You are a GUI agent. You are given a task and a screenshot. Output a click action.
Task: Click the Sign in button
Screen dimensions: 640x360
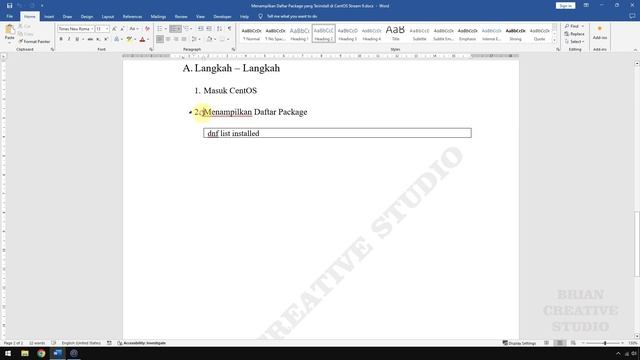(565, 6)
